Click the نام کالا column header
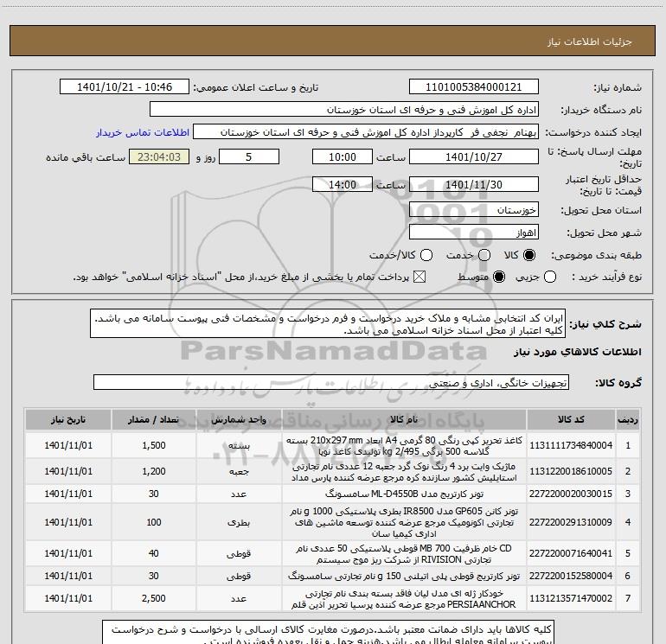The image size is (666, 644). click(x=404, y=420)
